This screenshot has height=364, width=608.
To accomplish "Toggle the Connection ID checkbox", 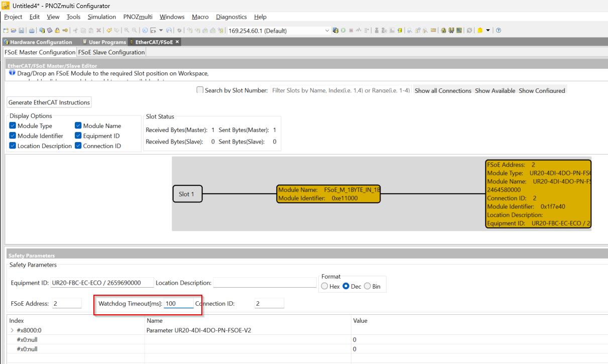I will (x=78, y=146).
